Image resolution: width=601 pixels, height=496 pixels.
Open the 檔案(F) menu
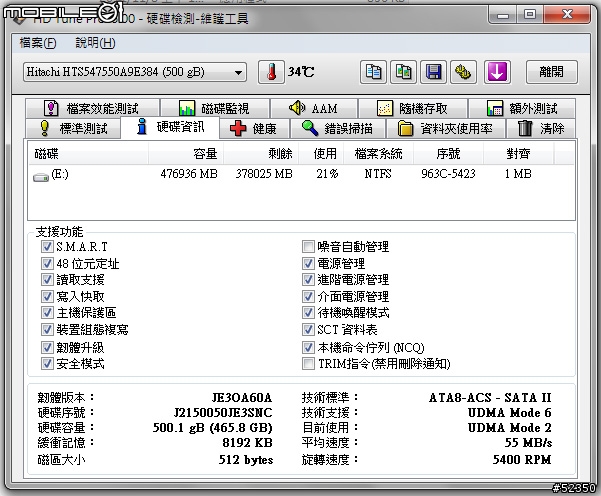point(38,43)
